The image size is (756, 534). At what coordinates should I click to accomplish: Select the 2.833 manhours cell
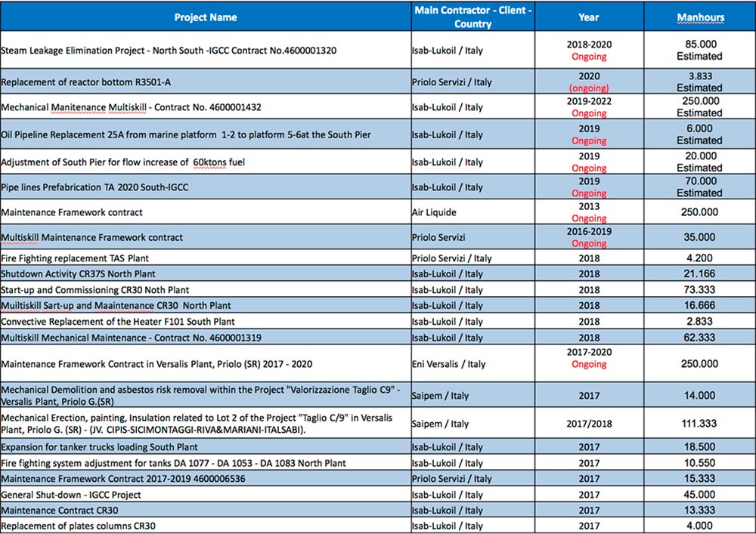pos(700,321)
